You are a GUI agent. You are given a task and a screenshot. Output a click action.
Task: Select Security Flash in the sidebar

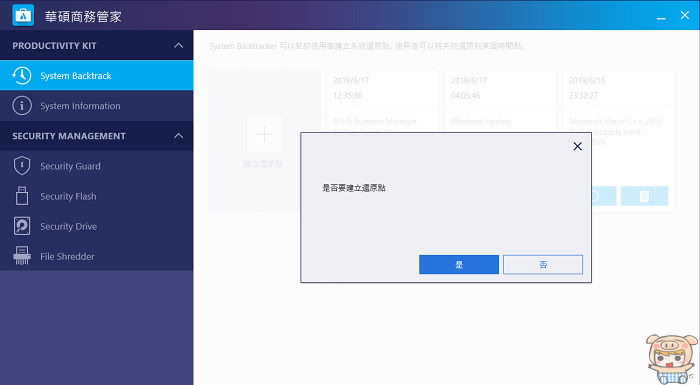coord(96,196)
